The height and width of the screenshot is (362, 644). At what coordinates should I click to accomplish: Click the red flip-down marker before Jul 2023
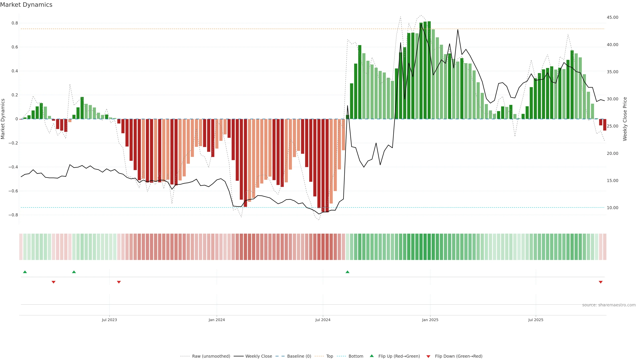click(x=53, y=282)
